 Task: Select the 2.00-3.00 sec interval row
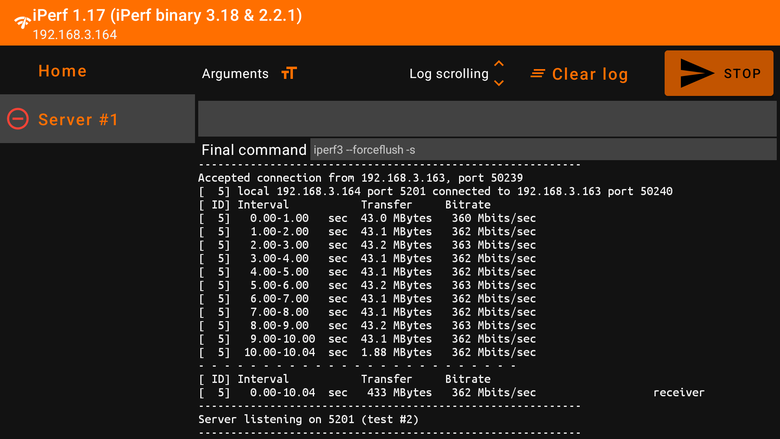367,245
